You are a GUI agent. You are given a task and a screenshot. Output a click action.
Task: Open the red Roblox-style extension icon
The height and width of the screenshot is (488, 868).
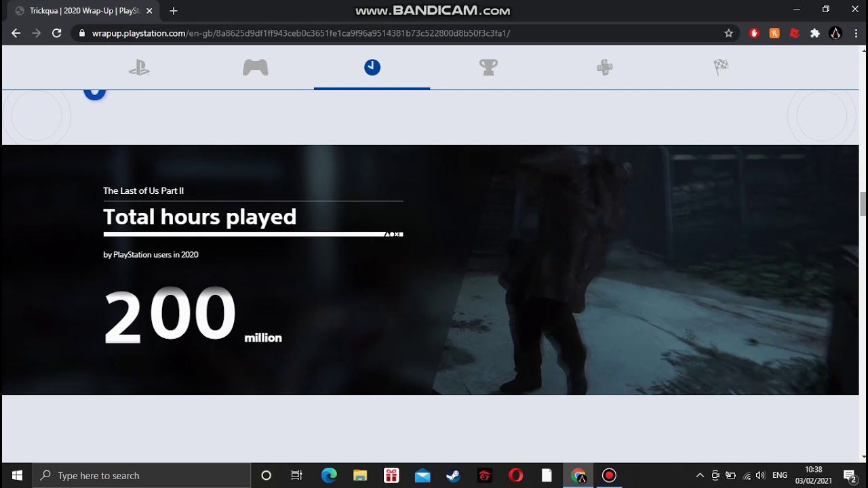click(795, 33)
